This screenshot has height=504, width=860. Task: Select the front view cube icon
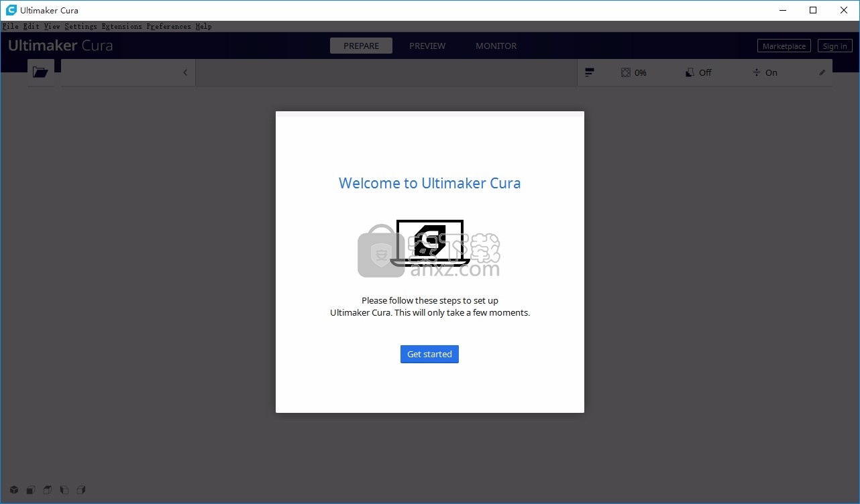31,490
